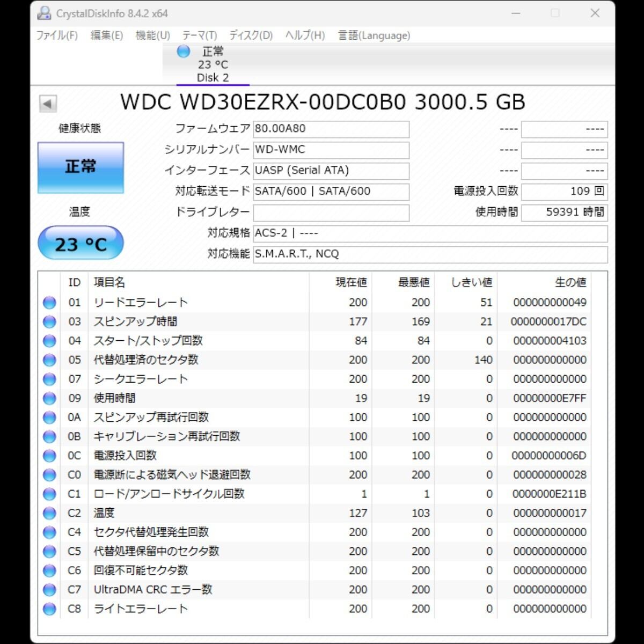Select row text ライトエラーレート
Image resolution: width=644 pixels, height=644 pixels.
(x=141, y=609)
